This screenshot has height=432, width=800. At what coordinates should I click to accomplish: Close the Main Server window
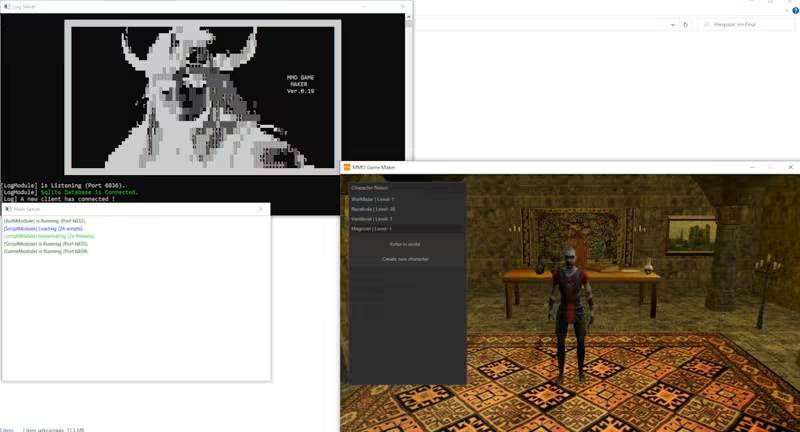point(261,209)
